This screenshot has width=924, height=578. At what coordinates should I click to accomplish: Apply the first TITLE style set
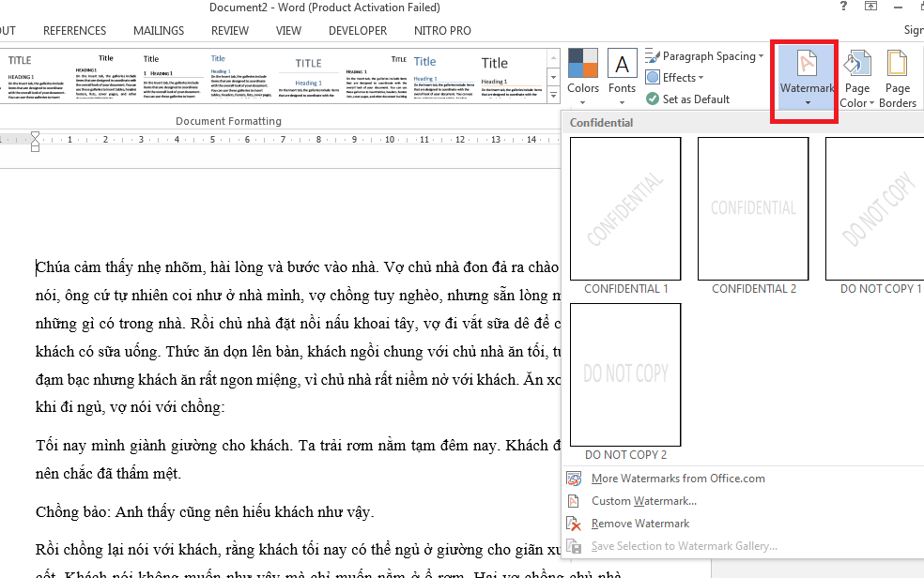tap(36, 77)
